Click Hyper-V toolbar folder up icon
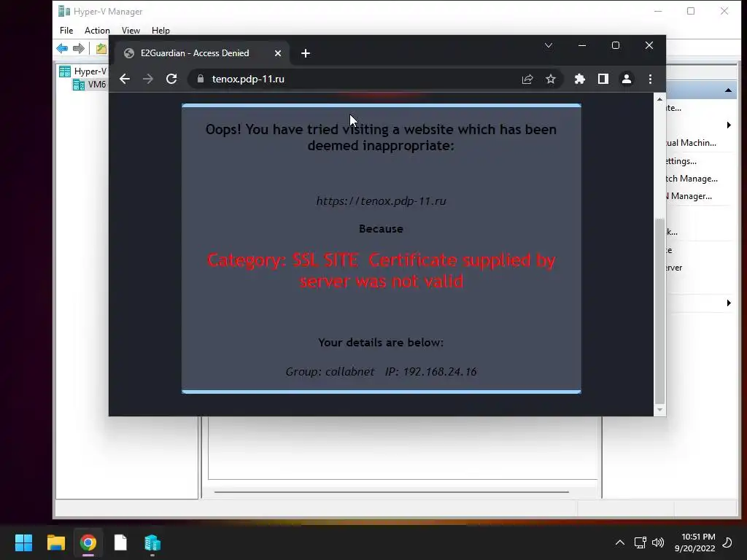This screenshot has width=747, height=560. click(x=101, y=48)
